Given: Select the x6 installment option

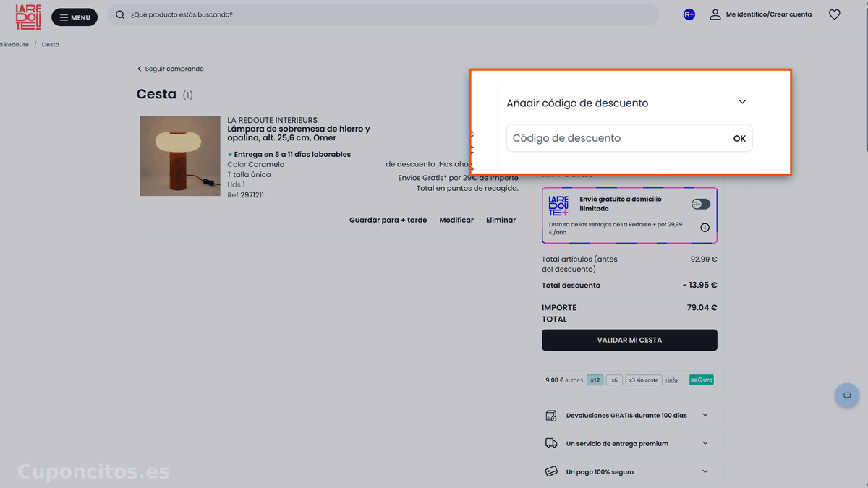Looking at the screenshot, I should 614,380.
